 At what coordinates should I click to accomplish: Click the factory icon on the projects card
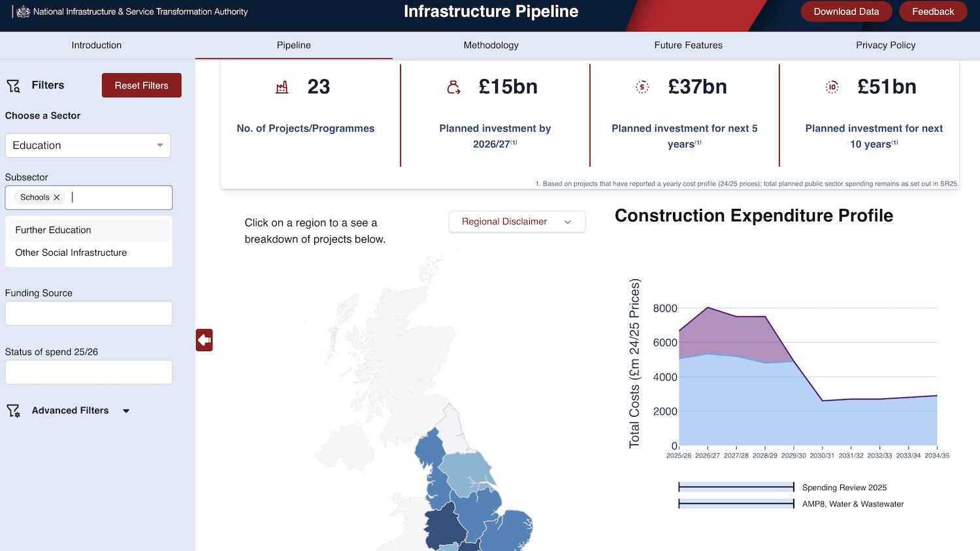coord(282,86)
